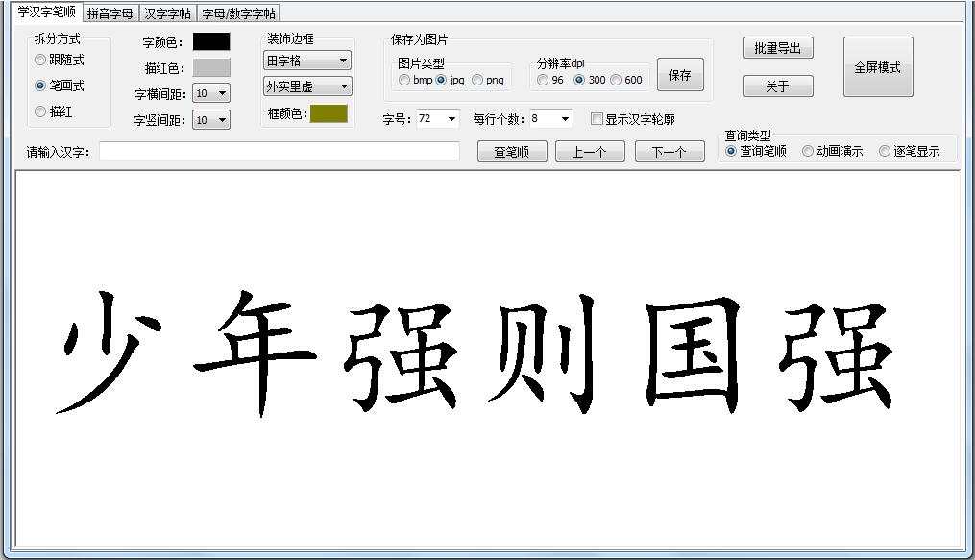Open the 田字格 grid style dropdown
The image size is (975, 560).
[305, 60]
